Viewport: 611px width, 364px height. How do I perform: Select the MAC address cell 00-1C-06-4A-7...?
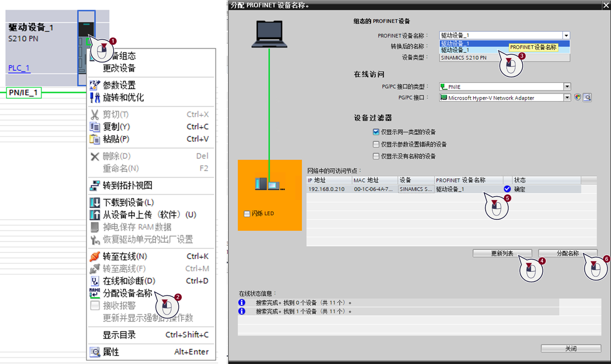[x=375, y=189]
